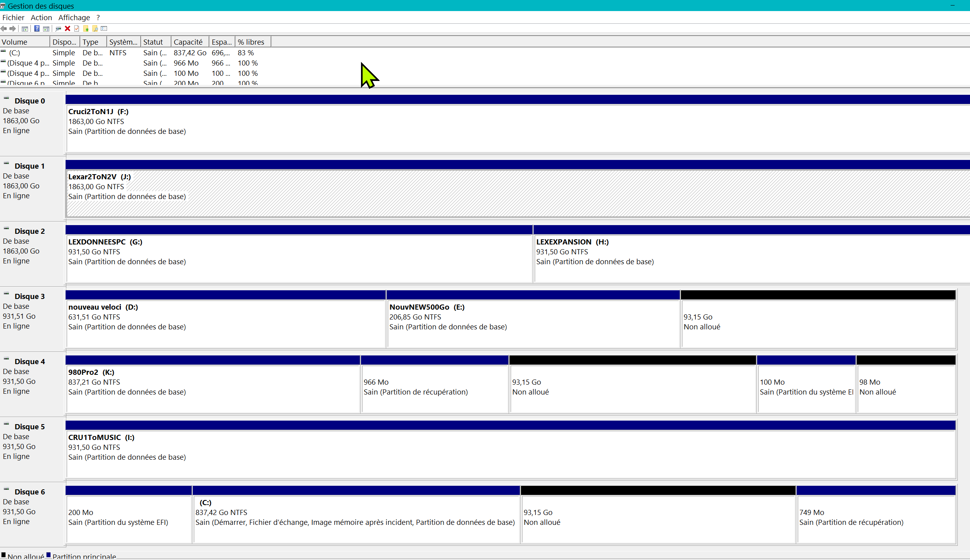Click the properties checkmark document icon

tap(77, 28)
